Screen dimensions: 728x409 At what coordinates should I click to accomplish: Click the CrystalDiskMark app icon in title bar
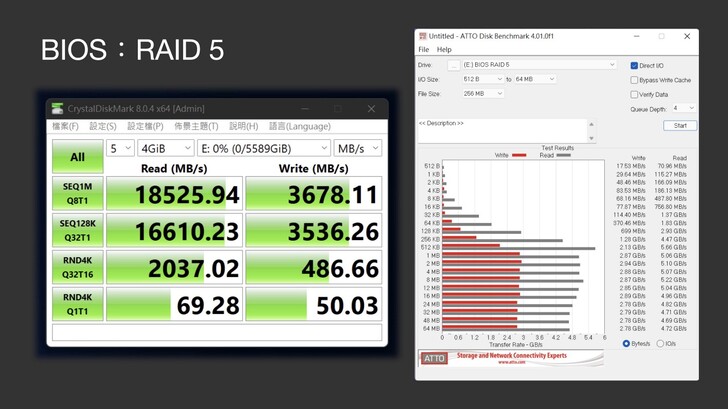58,109
